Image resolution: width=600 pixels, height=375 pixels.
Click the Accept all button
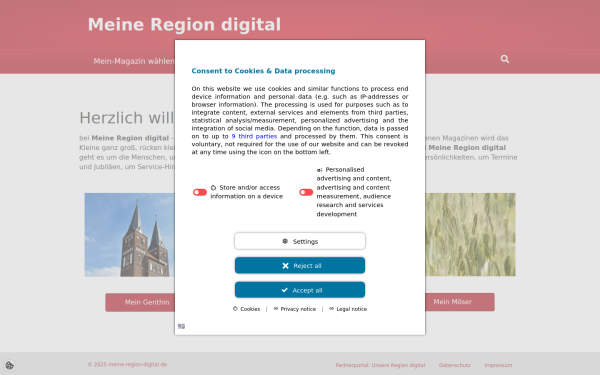pos(300,290)
